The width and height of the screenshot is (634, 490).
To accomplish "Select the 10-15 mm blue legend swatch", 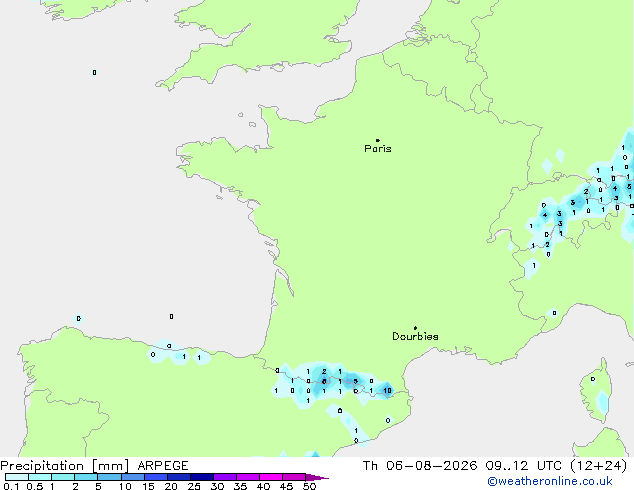I will pos(133,477).
